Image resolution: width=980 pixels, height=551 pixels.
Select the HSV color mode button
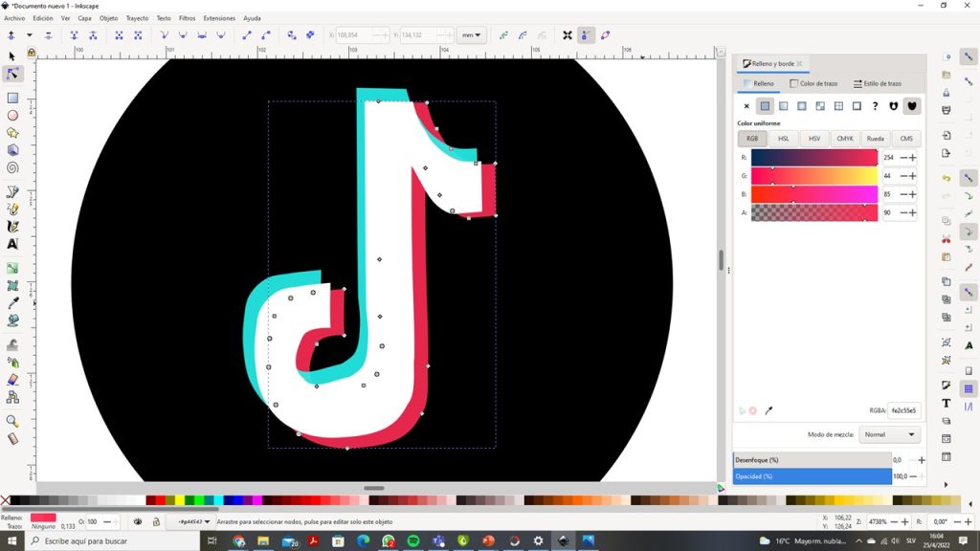[813, 139]
